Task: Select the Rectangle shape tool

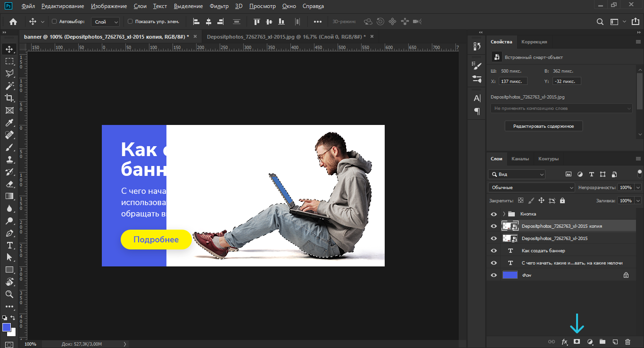Action: pyautogui.click(x=9, y=270)
